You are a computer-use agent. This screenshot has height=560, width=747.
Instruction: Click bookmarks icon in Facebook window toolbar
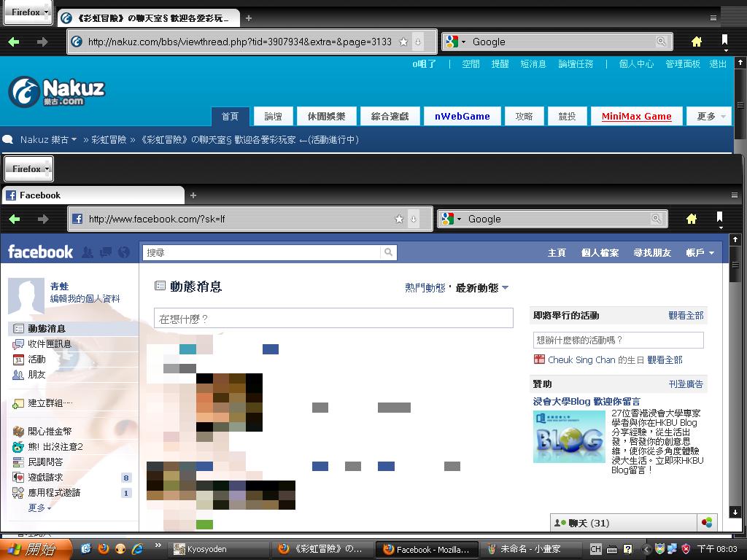pos(720,219)
